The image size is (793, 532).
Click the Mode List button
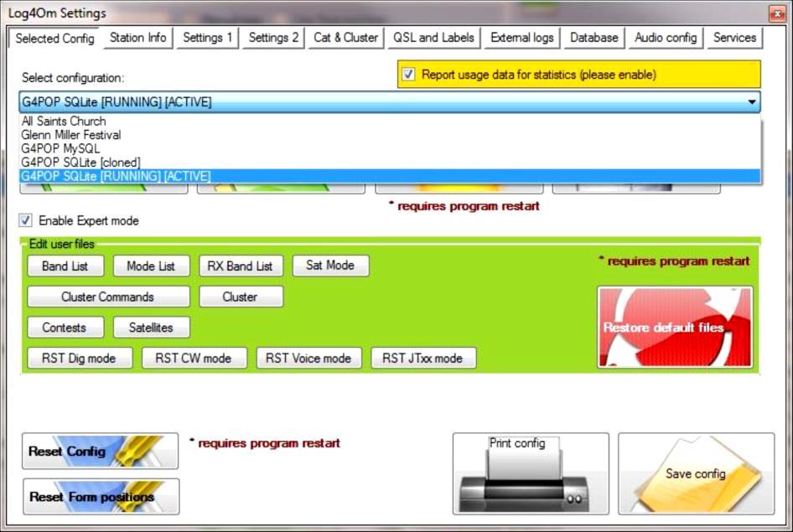[x=151, y=266]
